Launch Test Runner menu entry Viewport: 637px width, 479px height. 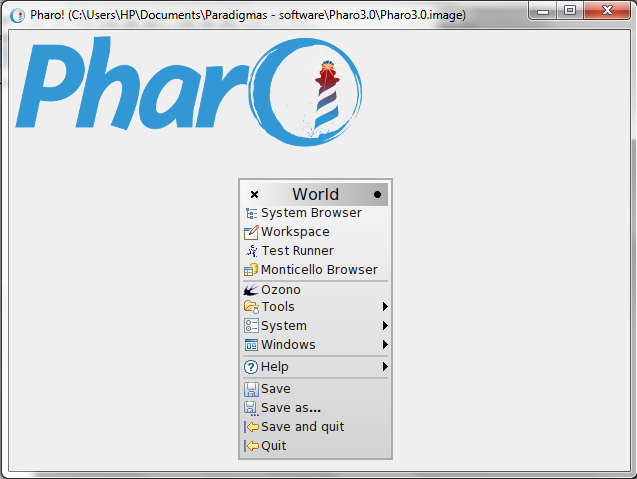(x=315, y=251)
